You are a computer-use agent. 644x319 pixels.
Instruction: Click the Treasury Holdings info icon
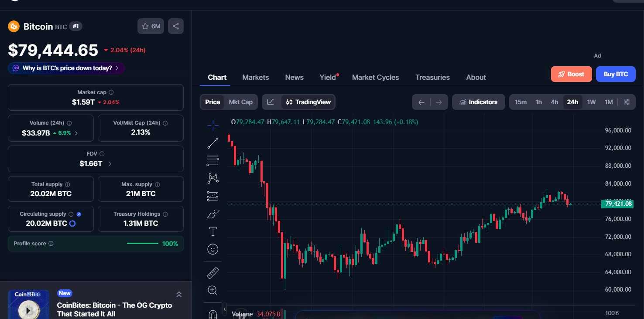coord(165,214)
